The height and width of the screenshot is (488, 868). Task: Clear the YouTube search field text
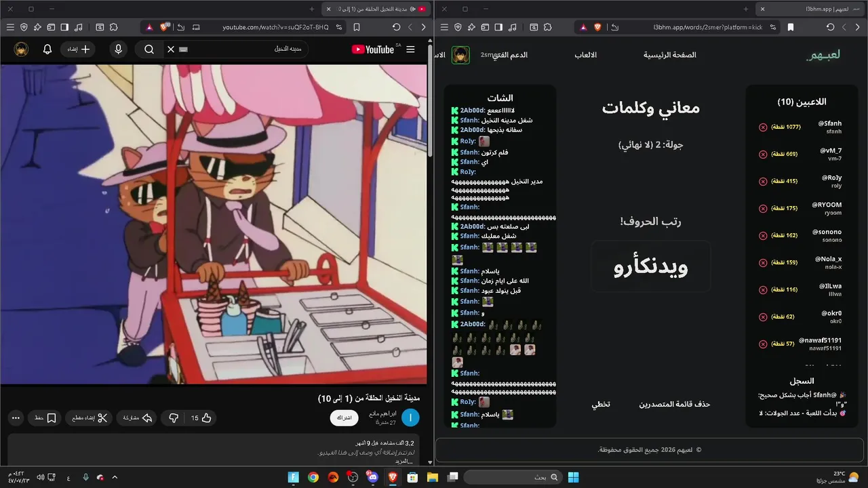(x=171, y=49)
